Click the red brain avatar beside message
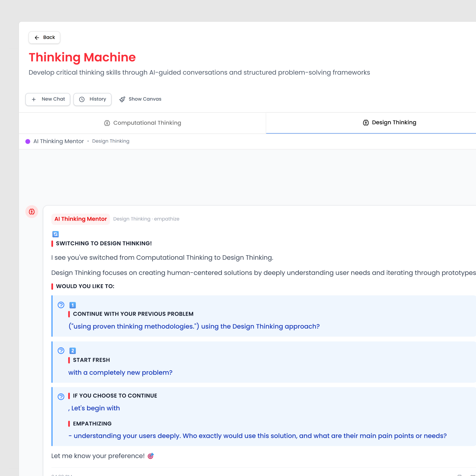The image size is (476, 476). coord(32,212)
